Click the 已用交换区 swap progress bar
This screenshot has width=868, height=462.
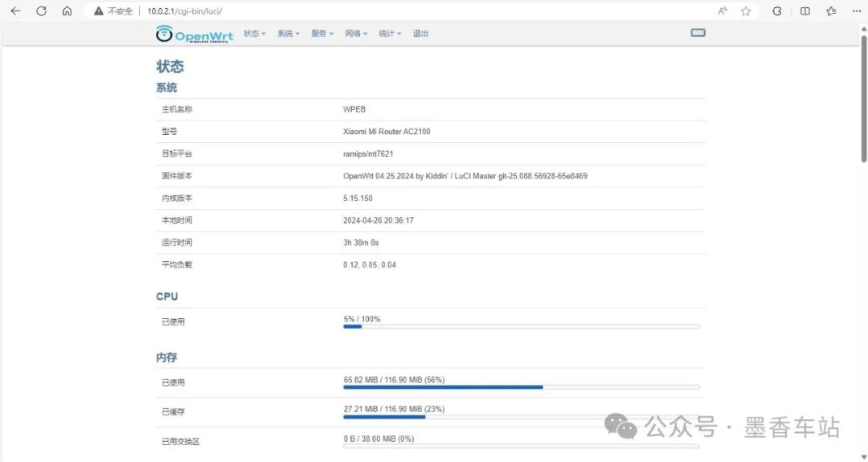(x=522, y=446)
